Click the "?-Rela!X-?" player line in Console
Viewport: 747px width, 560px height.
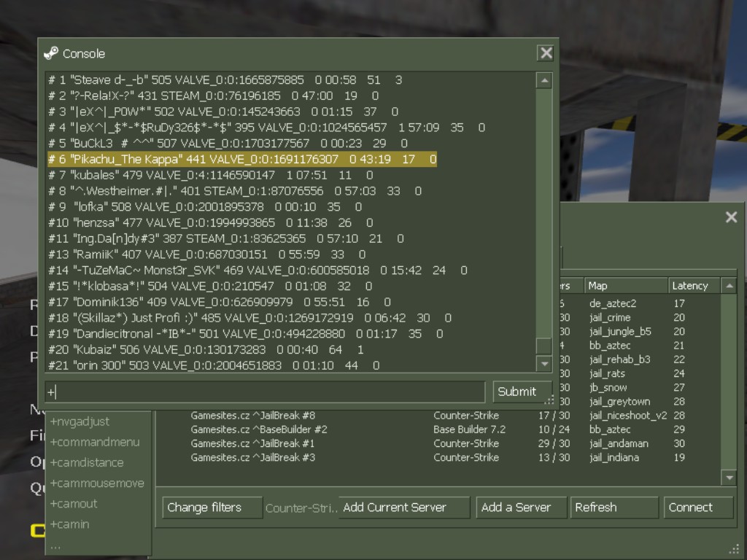point(214,96)
